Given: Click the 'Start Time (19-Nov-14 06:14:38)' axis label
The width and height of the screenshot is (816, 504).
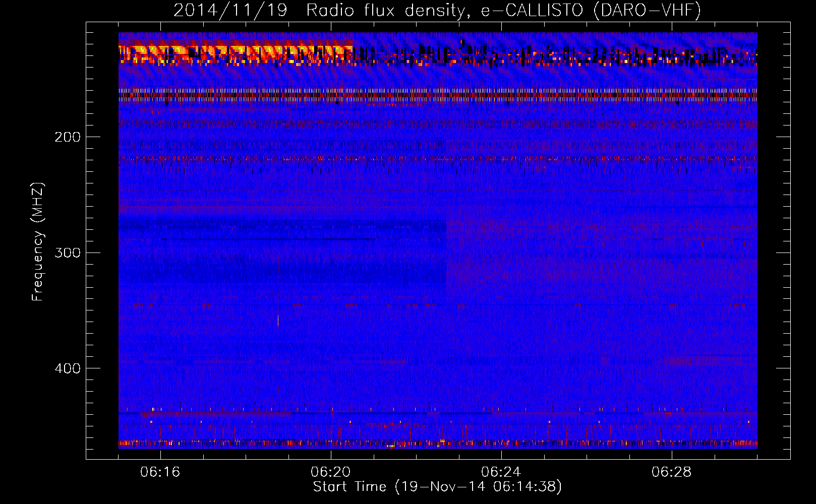Looking at the screenshot, I should 437,487.
